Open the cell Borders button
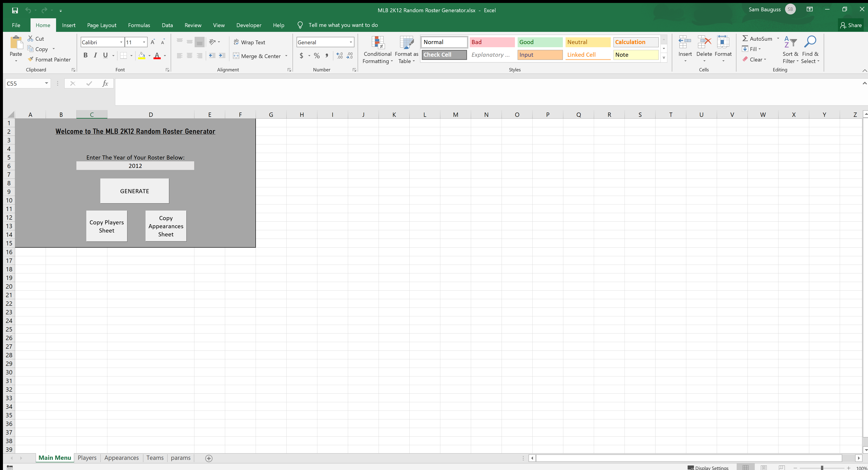868x470 pixels. click(124, 56)
